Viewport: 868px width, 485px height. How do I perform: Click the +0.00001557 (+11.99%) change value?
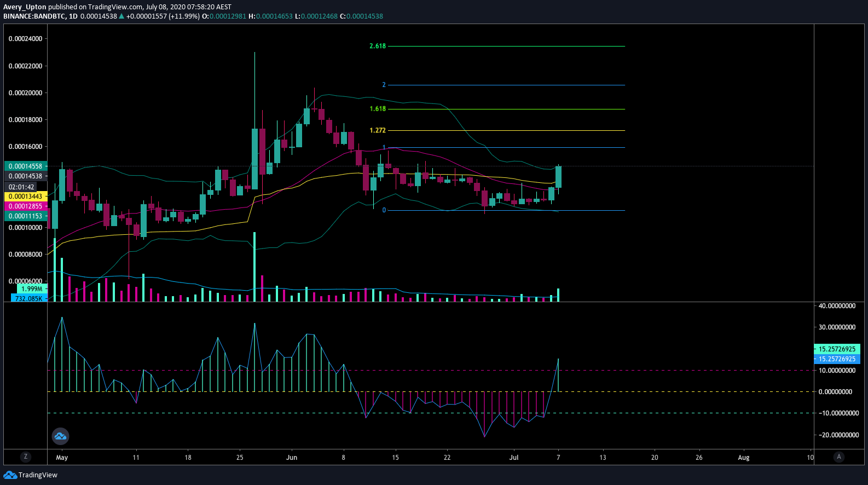click(x=163, y=16)
